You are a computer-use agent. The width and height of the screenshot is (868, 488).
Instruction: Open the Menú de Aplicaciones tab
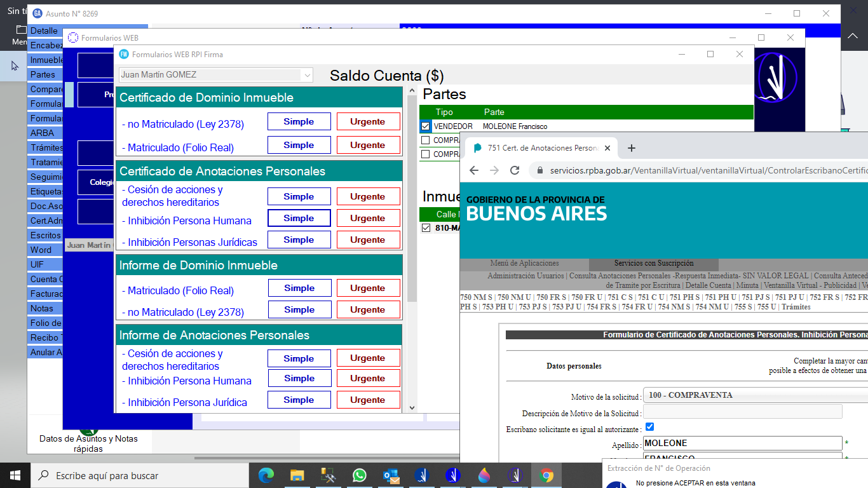click(x=524, y=263)
